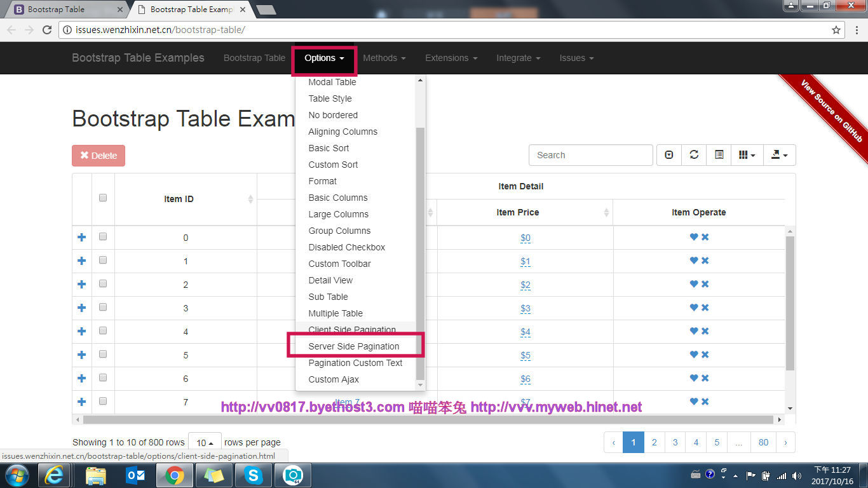The height and width of the screenshot is (488, 868).
Task: Check the checkbox for row 3
Action: tap(103, 307)
